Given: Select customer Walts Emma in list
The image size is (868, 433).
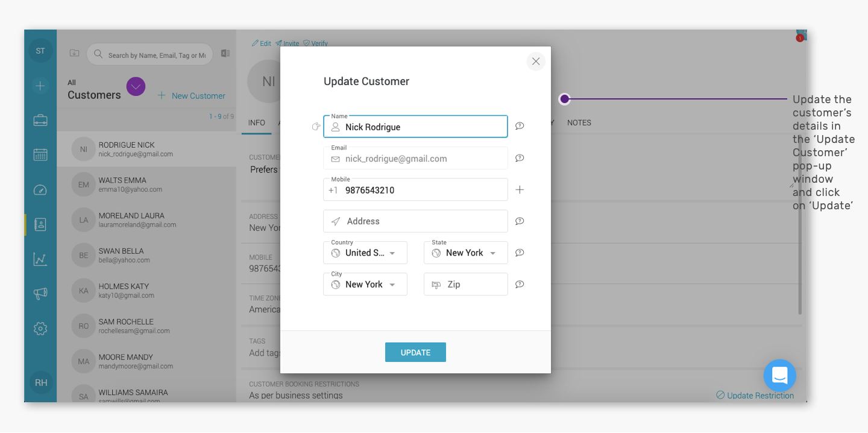Looking at the screenshot, I should click(146, 185).
